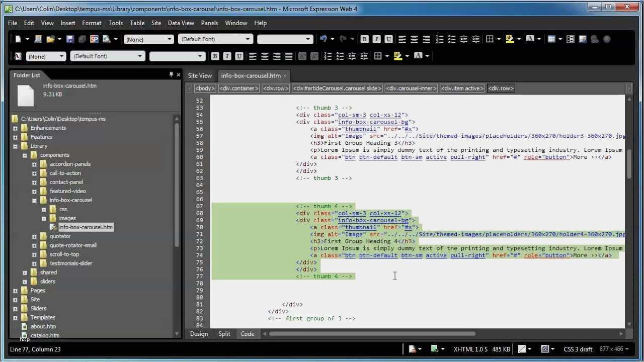
Task: Click Align Right icon in Common toolbar
Action: tap(426, 39)
